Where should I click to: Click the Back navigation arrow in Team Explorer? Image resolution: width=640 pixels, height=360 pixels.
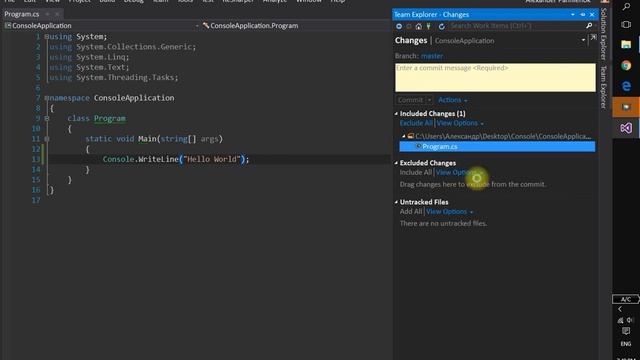399,26
